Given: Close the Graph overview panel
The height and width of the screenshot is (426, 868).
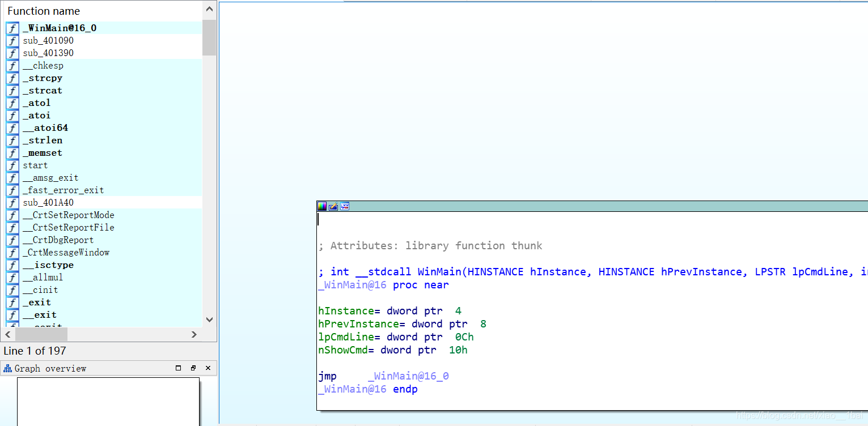Looking at the screenshot, I should point(208,368).
